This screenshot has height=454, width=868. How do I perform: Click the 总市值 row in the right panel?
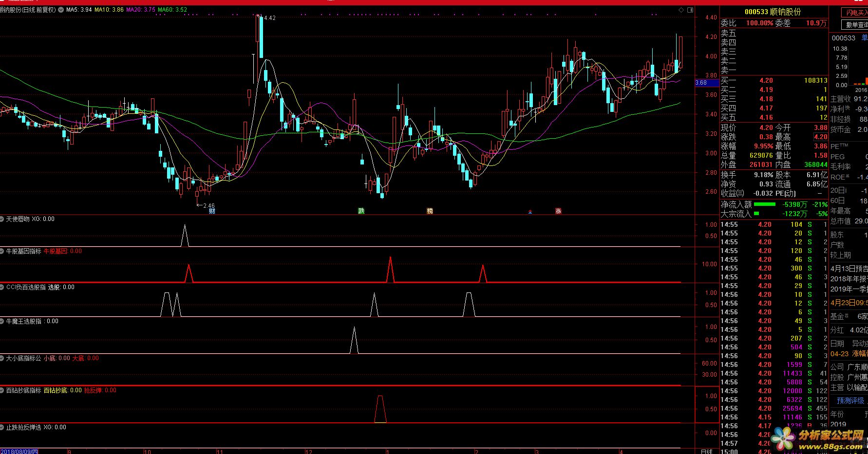[849, 221]
